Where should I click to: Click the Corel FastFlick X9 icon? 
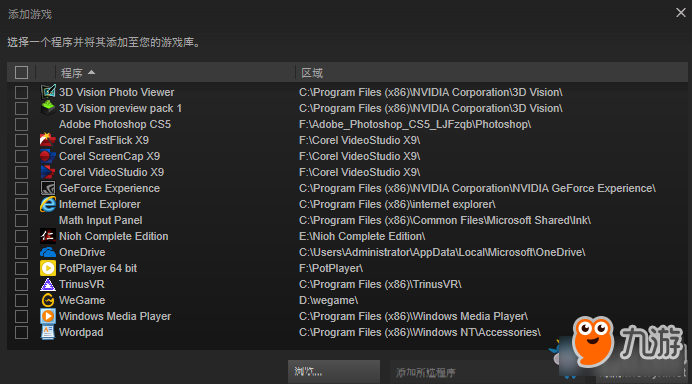[48, 140]
